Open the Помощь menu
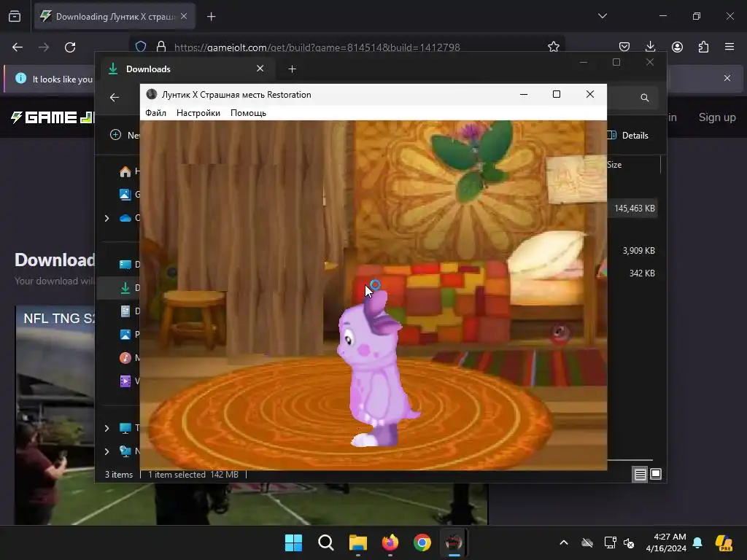Viewport: 747px width, 560px height. tap(248, 113)
